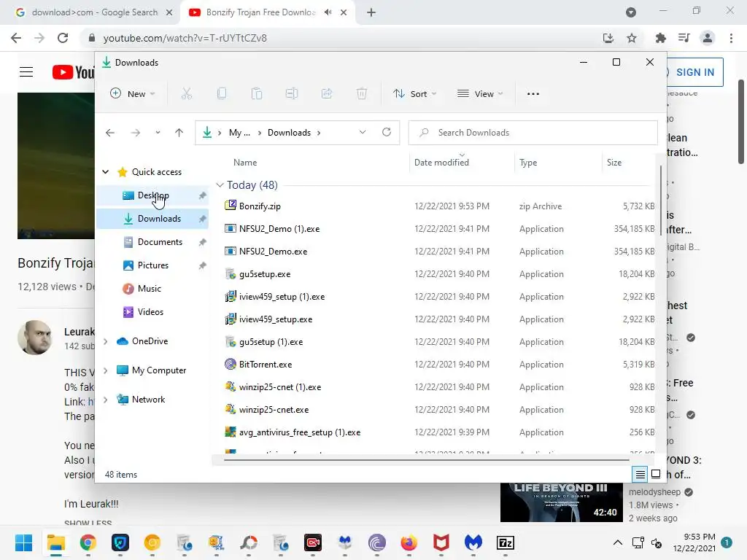Viewport: 747px width, 560px height.
Task: Sort by Date modified column header
Action: click(x=441, y=163)
